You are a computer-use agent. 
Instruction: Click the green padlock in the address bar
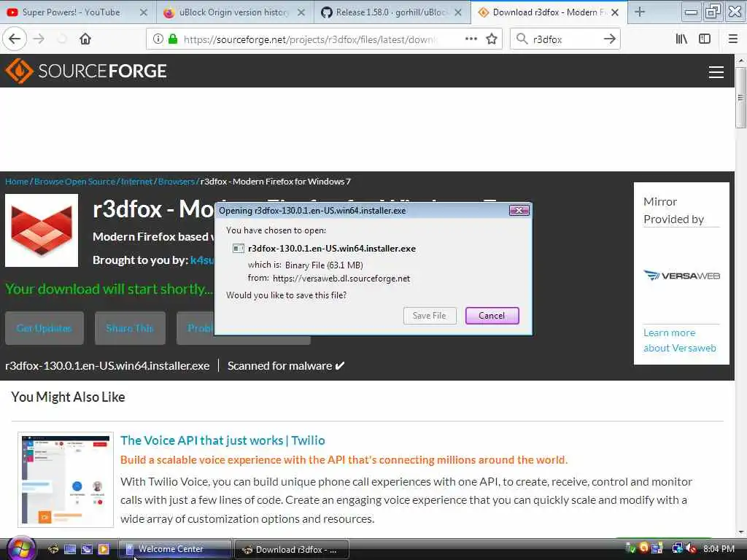173,39
